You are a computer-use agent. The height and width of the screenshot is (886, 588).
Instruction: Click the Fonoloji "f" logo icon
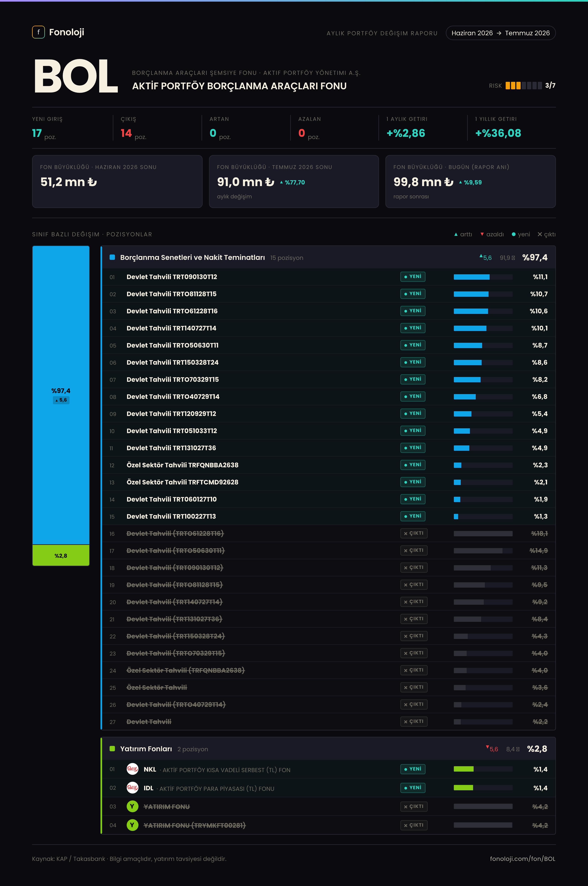(38, 32)
